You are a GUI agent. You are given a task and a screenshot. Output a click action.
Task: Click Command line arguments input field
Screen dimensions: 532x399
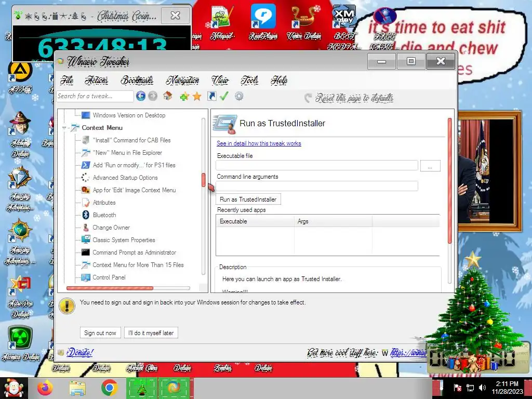point(316,186)
